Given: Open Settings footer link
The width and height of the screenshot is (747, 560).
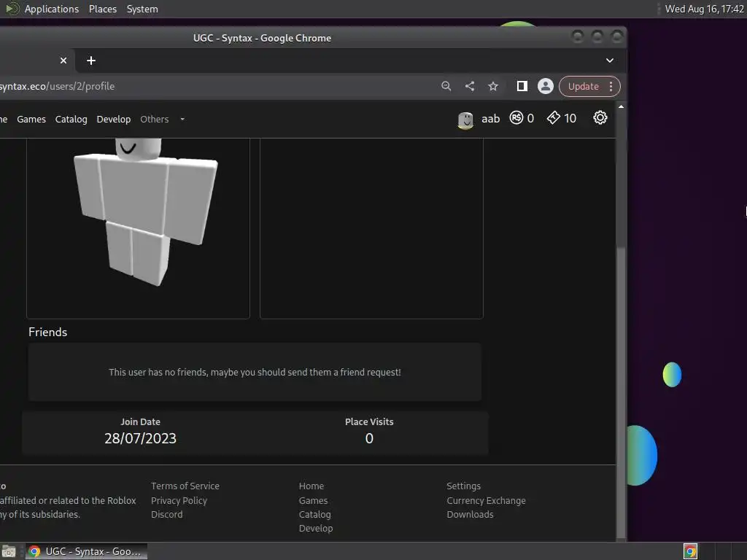Looking at the screenshot, I should pyautogui.click(x=463, y=486).
